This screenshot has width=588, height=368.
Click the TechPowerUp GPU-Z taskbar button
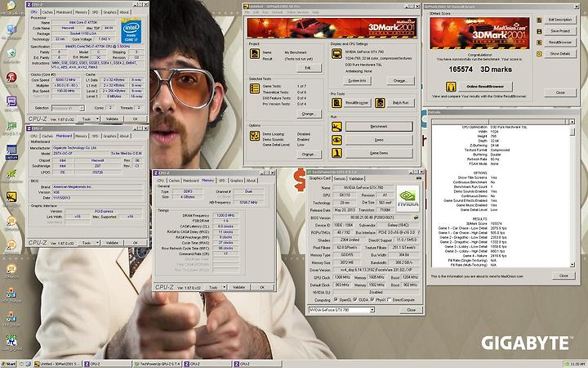point(157,364)
